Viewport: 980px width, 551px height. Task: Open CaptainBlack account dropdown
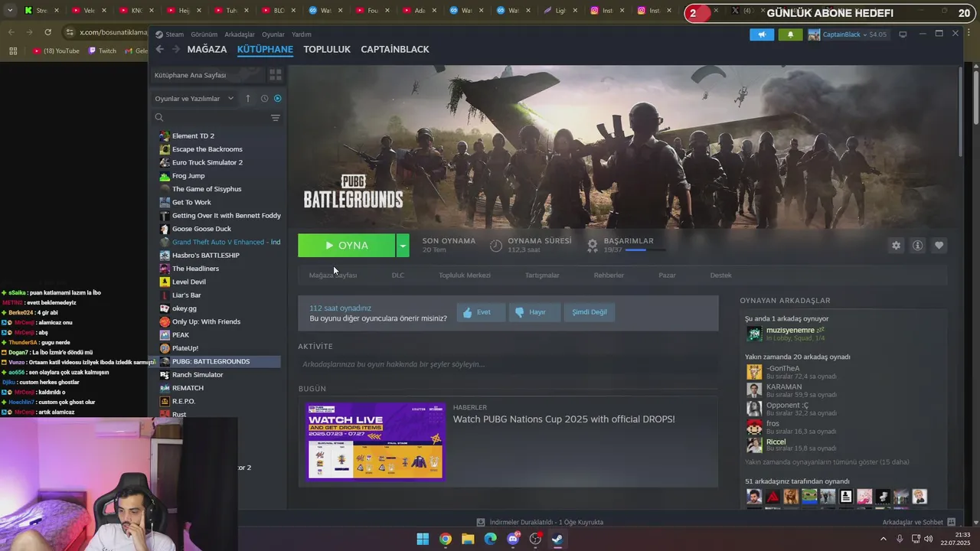point(848,34)
